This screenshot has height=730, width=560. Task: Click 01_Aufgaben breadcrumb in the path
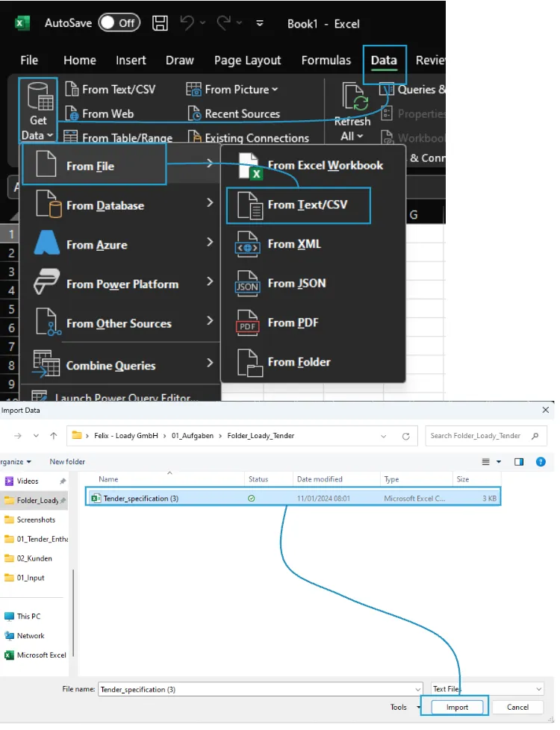[193, 436]
